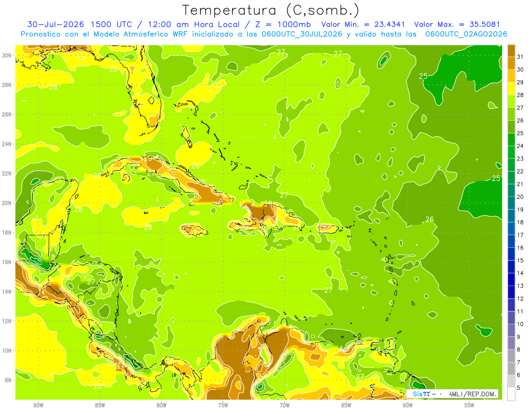The image size is (532, 411).
Task: Click the '18N' latitude axis label
Action: [8, 232]
